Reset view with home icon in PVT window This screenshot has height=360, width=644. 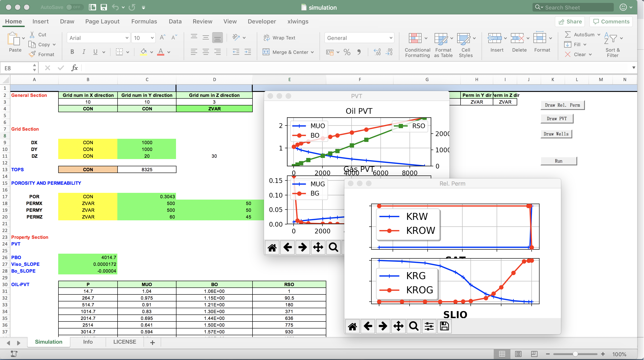point(272,247)
